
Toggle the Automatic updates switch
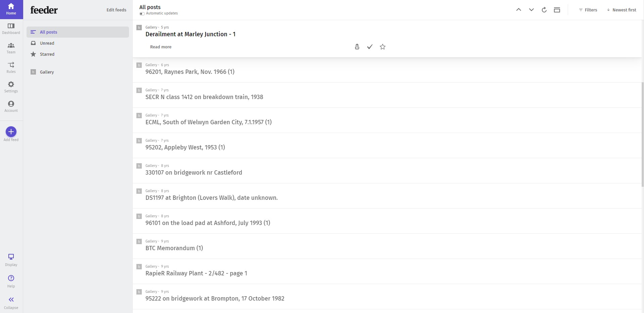coord(142,13)
